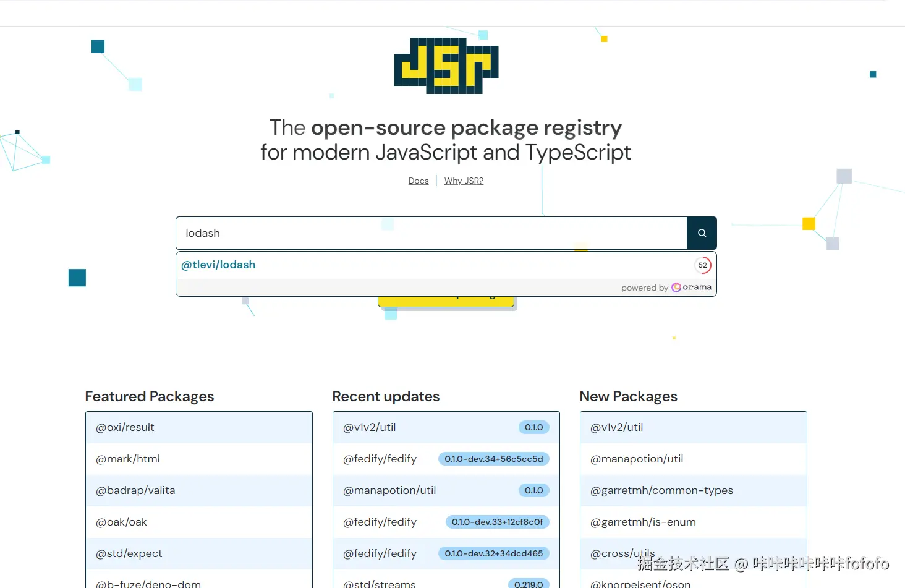The height and width of the screenshot is (588, 905).
Task: Open @cross/utils package
Action: 694,553
